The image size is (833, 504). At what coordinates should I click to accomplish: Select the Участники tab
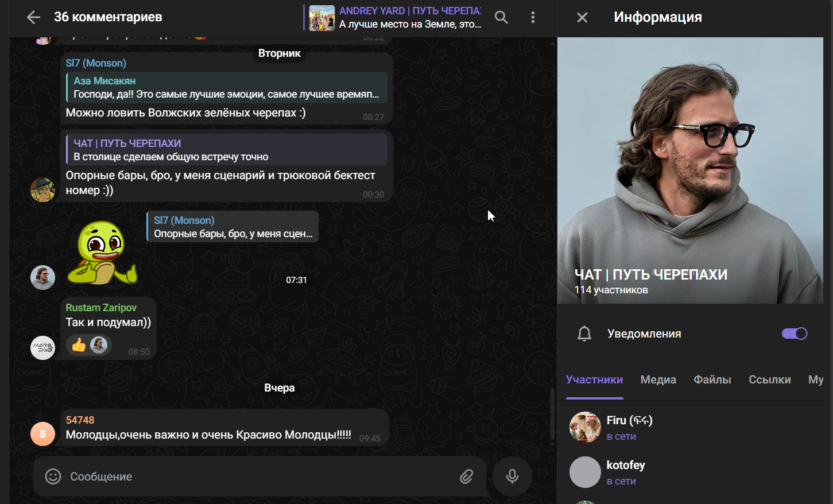pyautogui.click(x=594, y=379)
